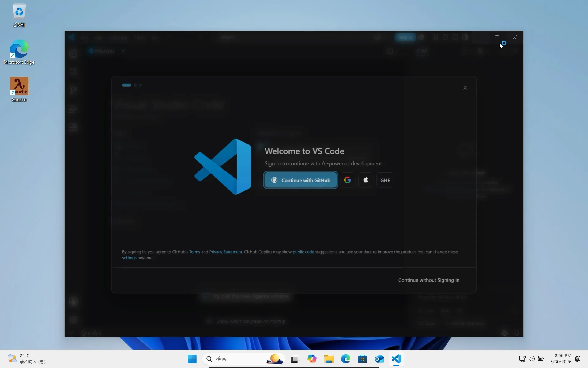
Task: Open the volume icon in system tray
Action: [x=531, y=359]
